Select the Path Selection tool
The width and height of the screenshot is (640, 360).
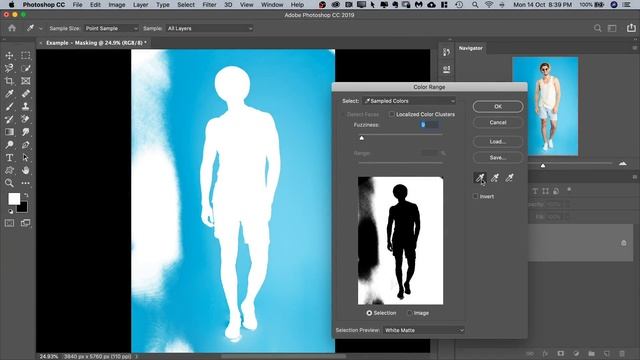(25, 158)
